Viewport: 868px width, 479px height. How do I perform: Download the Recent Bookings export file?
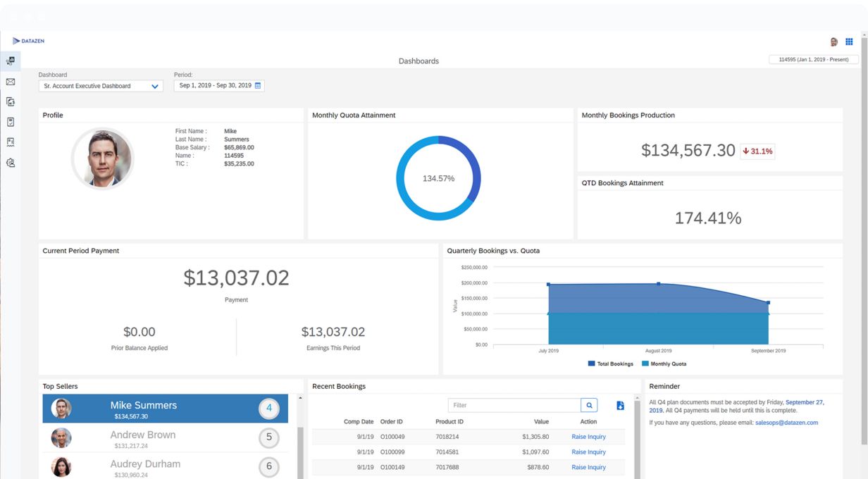620,406
